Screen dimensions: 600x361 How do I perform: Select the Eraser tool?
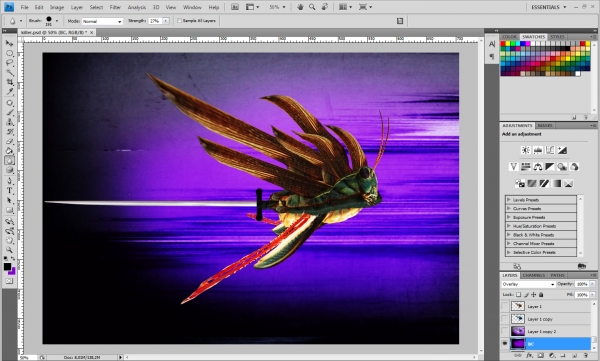9,142
